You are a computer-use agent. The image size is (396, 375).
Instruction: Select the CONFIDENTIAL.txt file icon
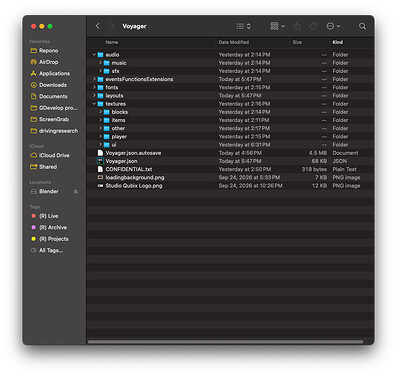tap(100, 169)
